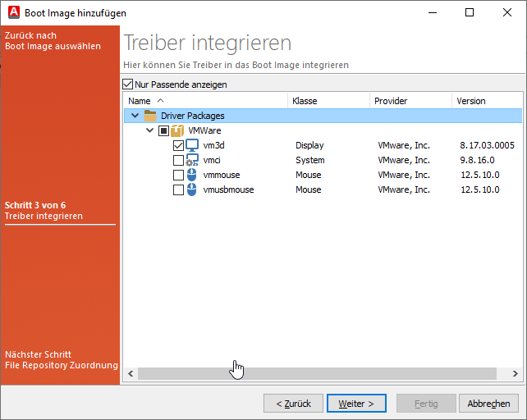Screen dimensions: 527x420
Task: Click version '9.8.16.0'
Action: click(477, 160)
